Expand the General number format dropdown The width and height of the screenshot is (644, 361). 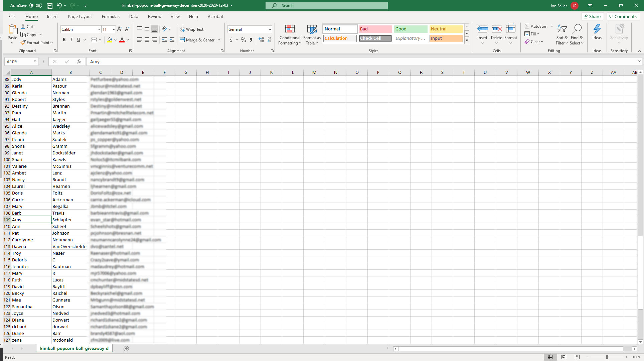[270, 29]
